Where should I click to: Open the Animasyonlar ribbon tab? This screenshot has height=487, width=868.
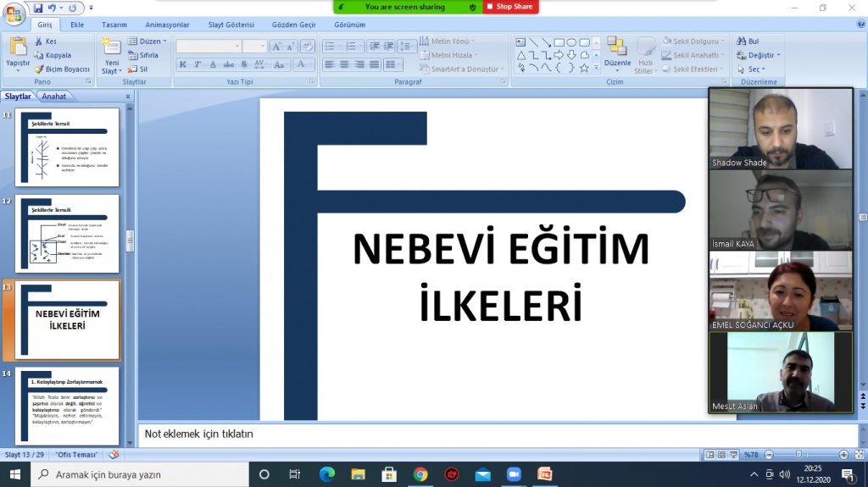(x=166, y=25)
